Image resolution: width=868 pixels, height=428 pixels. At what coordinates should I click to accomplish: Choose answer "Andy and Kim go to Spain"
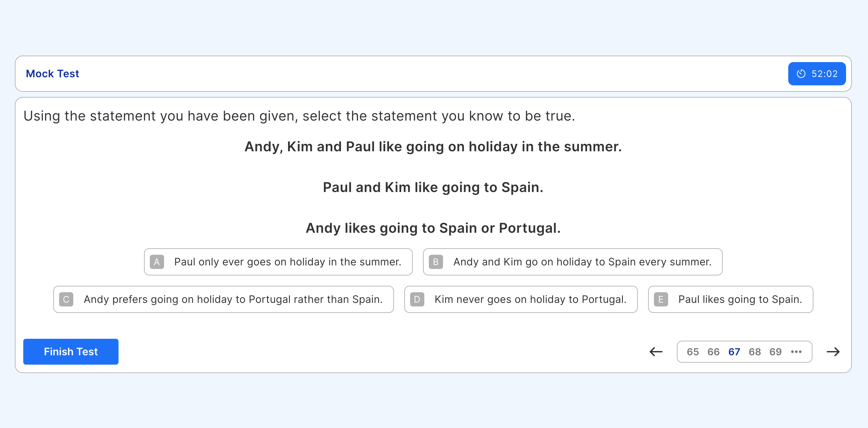573,262
